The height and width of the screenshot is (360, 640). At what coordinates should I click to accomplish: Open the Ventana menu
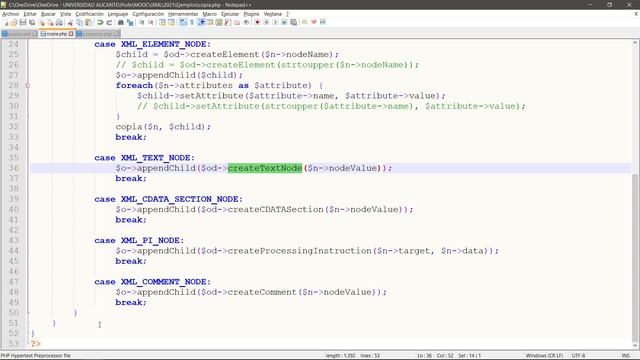click(x=273, y=14)
